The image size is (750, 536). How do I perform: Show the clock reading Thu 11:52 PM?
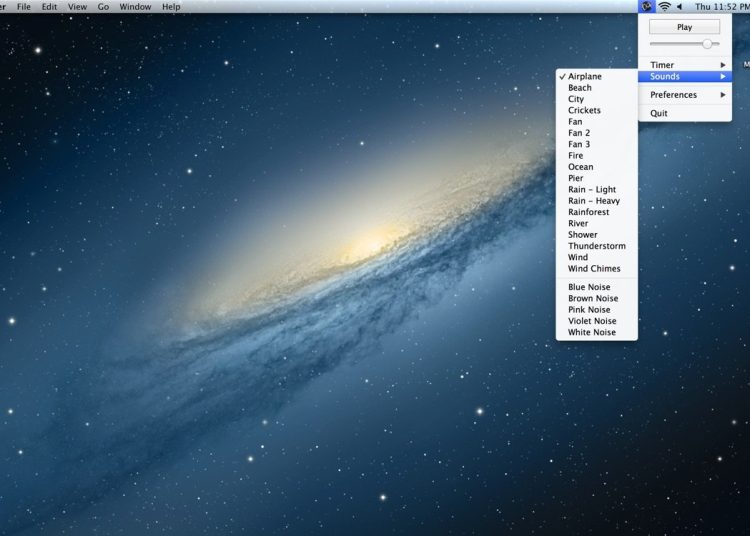[x=722, y=7]
